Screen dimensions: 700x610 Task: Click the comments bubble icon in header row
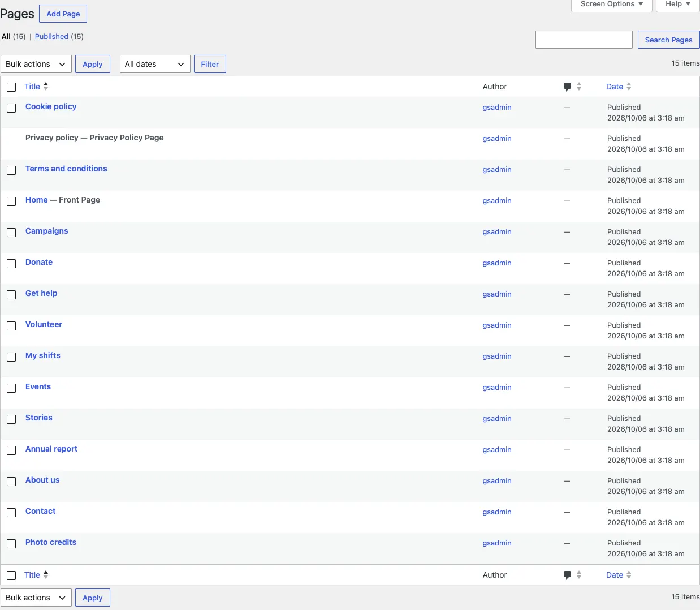point(567,87)
